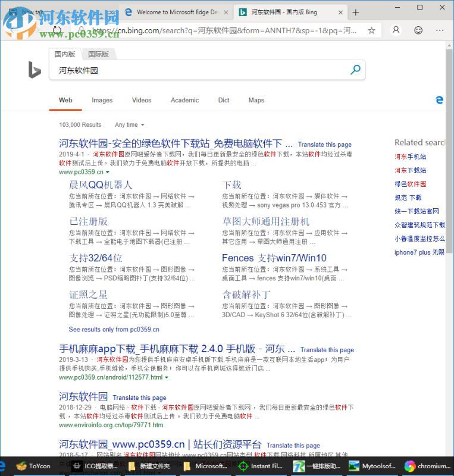Switch to the 国内版 tab
This screenshot has height=476, width=454.
click(x=65, y=54)
